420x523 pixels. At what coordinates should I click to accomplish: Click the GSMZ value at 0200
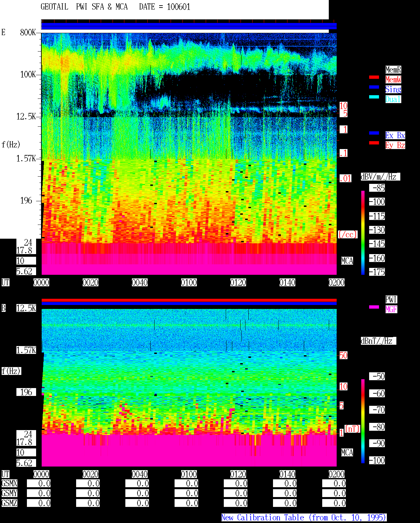(x=334, y=503)
